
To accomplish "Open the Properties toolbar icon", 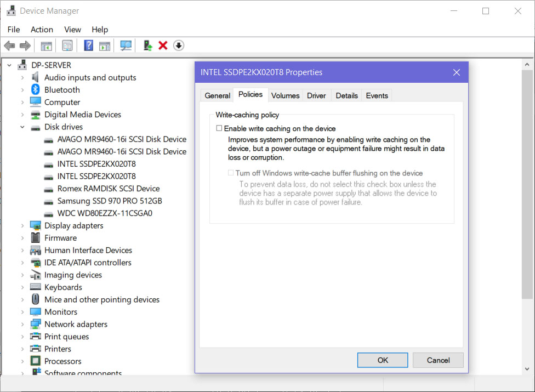I will pyautogui.click(x=67, y=46).
